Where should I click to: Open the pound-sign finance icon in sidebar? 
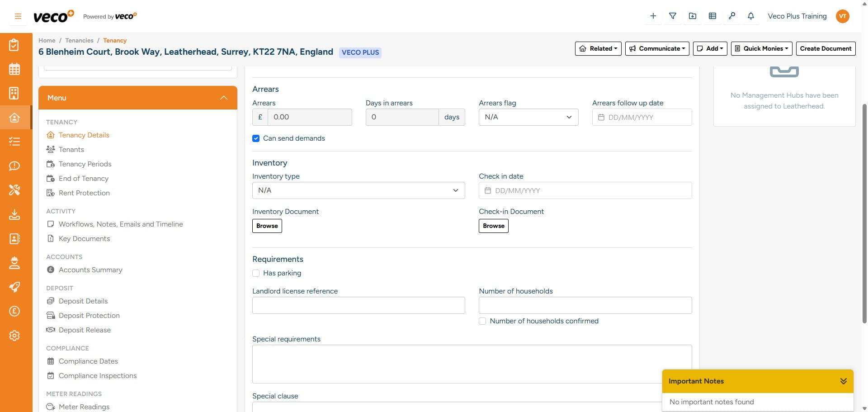(x=14, y=311)
